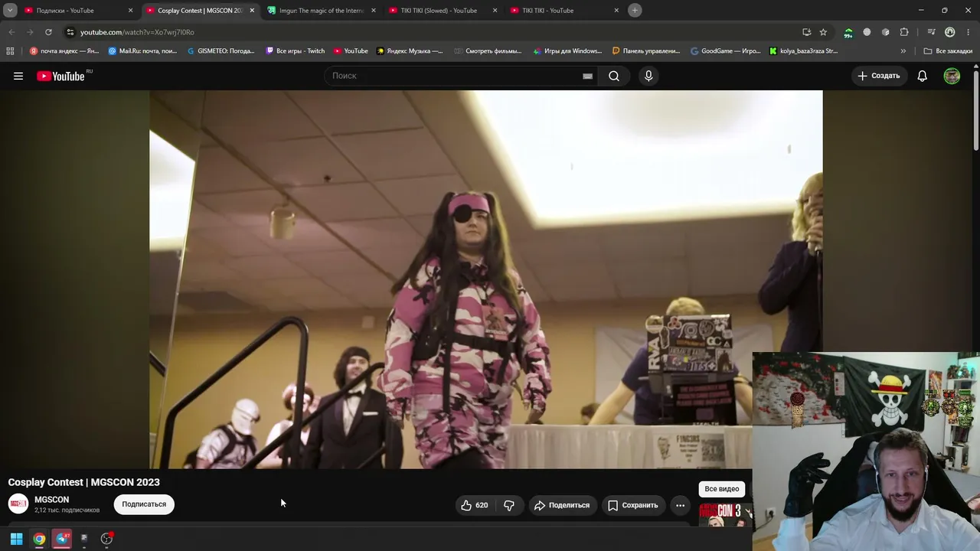This screenshot has width=980, height=551.
Task: Go back to the previous page
Action: 11,32
